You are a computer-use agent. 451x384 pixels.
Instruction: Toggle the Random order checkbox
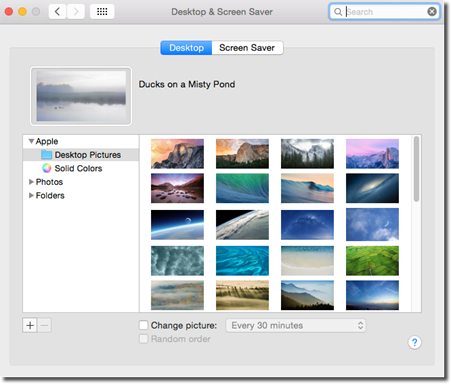143,339
